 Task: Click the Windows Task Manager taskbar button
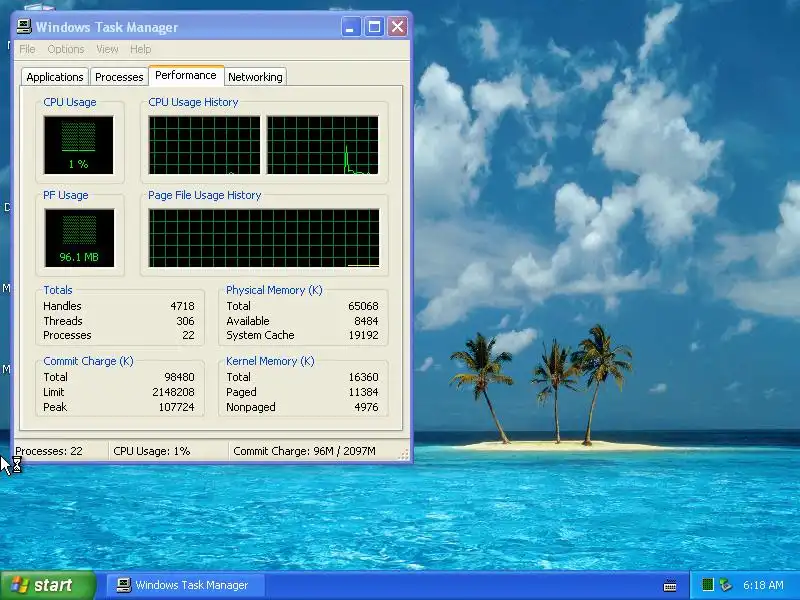[185, 585]
